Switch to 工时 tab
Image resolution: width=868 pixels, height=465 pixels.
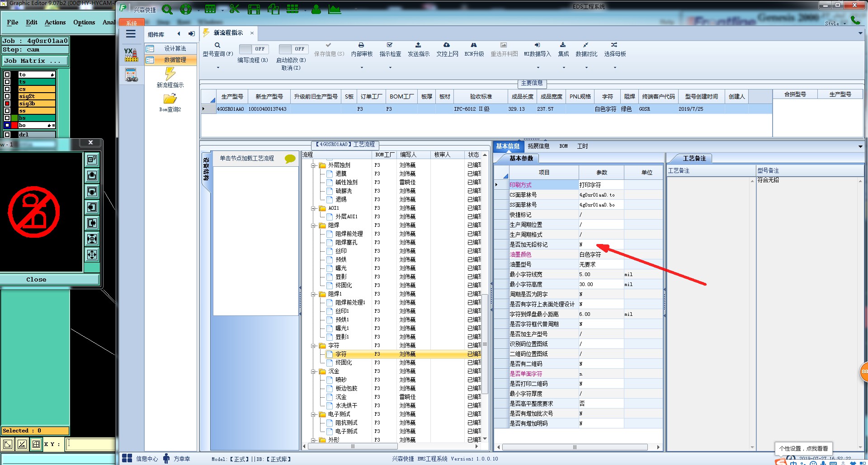[x=582, y=146]
